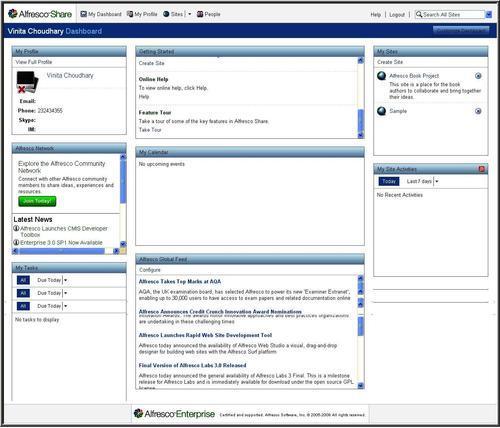Click the red feed icon in My Site Activities
Image resolution: width=500 pixels, height=428 pixels.
[482, 169]
